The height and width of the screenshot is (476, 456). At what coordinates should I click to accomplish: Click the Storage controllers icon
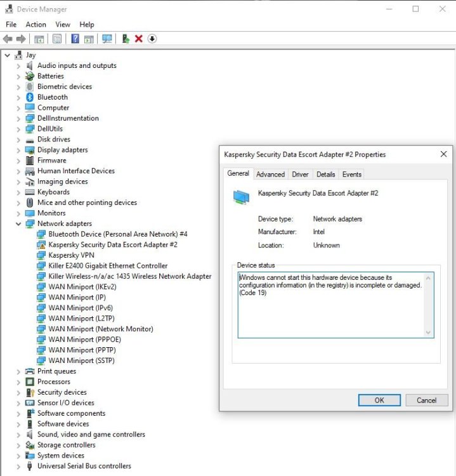click(x=30, y=445)
